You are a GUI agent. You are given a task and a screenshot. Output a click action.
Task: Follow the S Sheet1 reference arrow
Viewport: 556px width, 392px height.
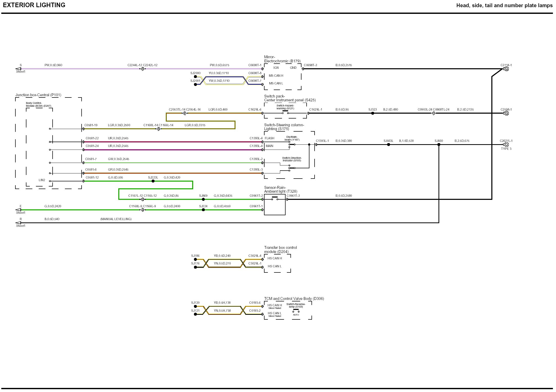[x=18, y=69]
